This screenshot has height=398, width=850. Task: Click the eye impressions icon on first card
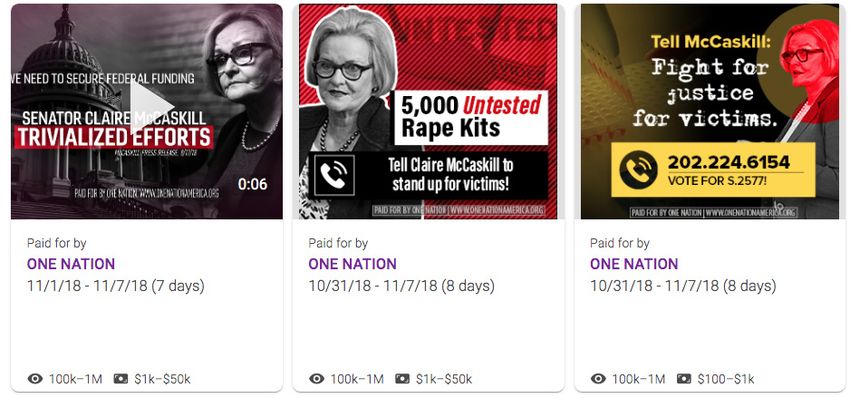pyautogui.click(x=35, y=379)
